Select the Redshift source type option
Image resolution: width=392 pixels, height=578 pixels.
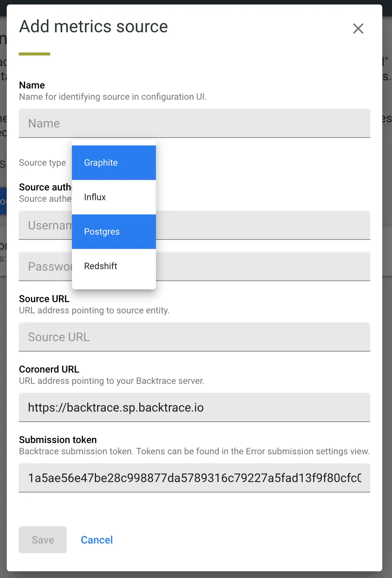(x=114, y=266)
